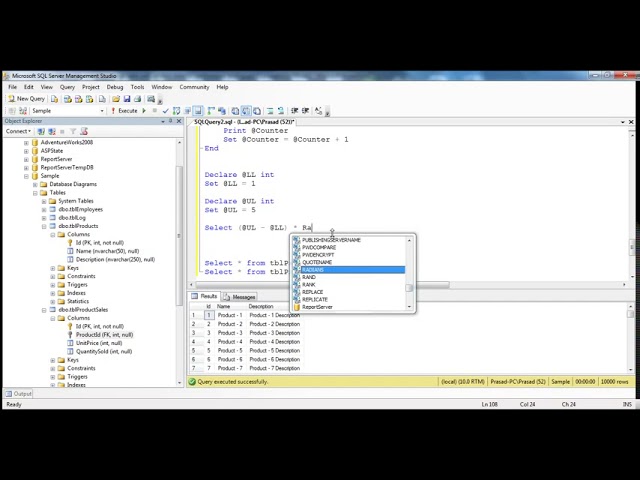The width and height of the screenshot is (640, 480).
Task: Open the Community menu
Action: point(194,87)
